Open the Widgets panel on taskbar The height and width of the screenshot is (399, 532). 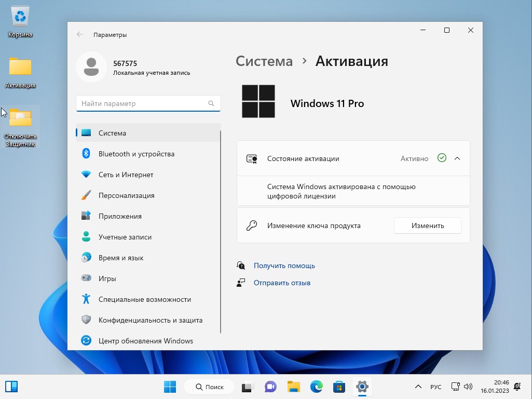(x=11, y=387)
